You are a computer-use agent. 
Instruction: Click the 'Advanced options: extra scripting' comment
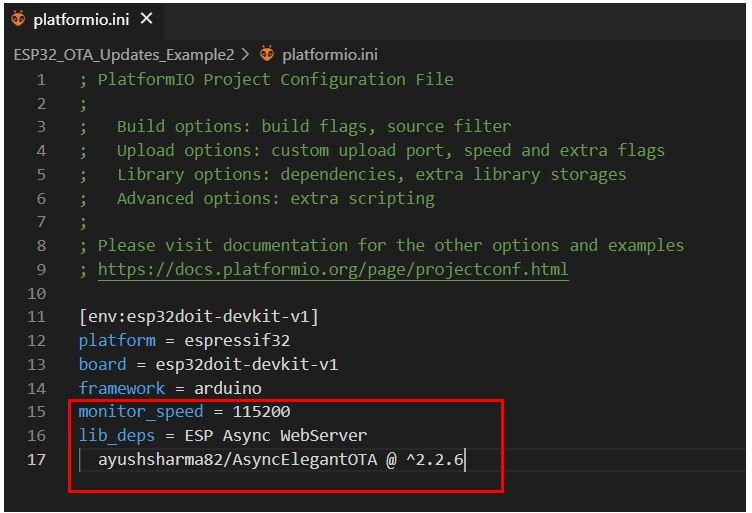[275, 198]
